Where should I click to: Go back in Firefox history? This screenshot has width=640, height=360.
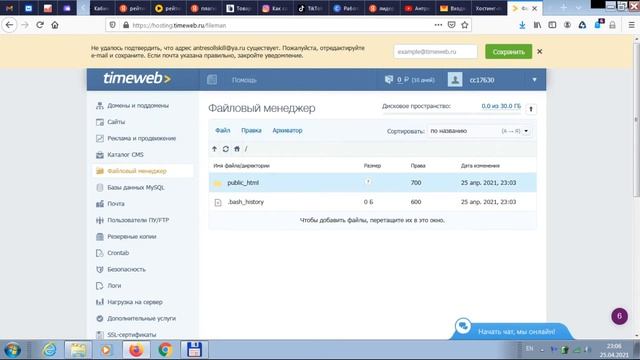tap(9, 25)
